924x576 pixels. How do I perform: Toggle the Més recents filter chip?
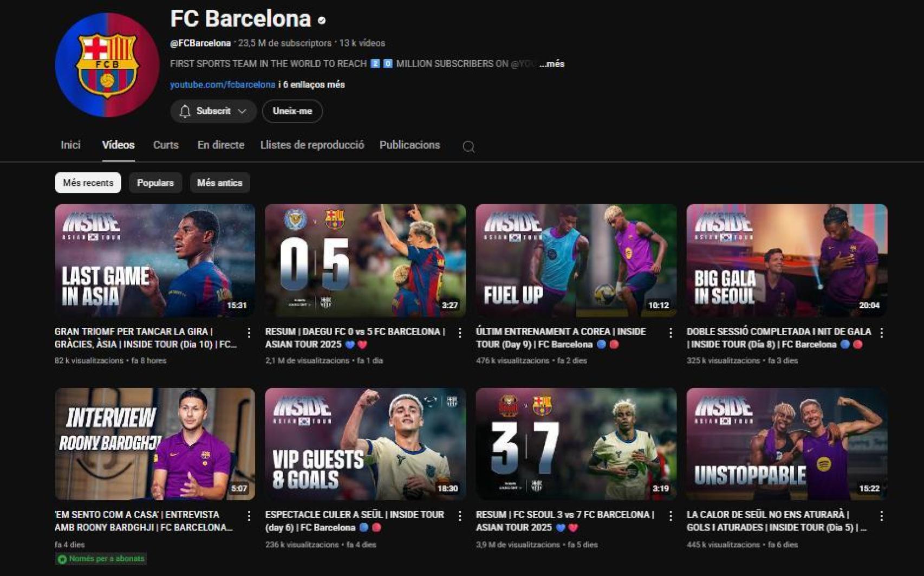(87, 183)
